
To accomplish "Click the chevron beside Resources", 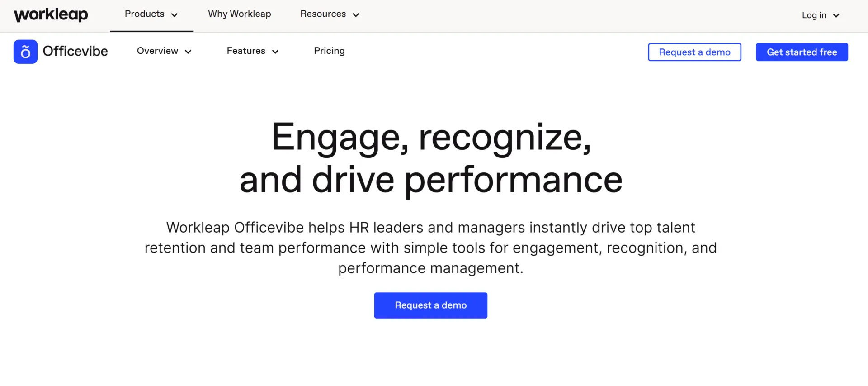I will [x=356, y=15].
